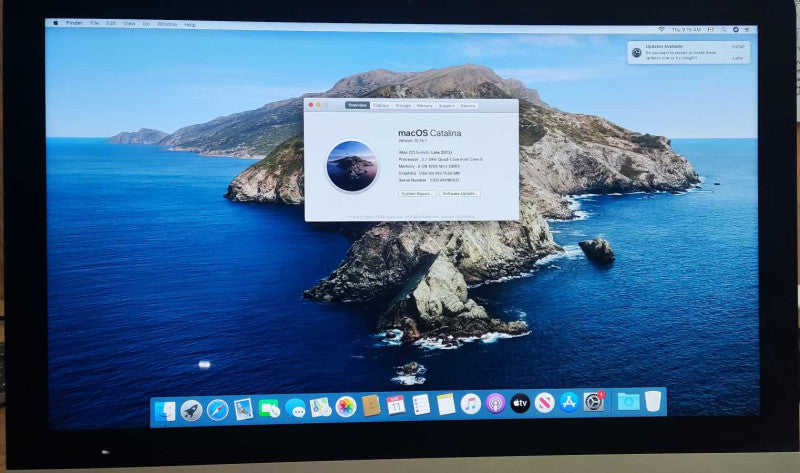The image size is (800, 473).
Task: Click the macOS Catalina heading
Action: (x=430, y=133)
